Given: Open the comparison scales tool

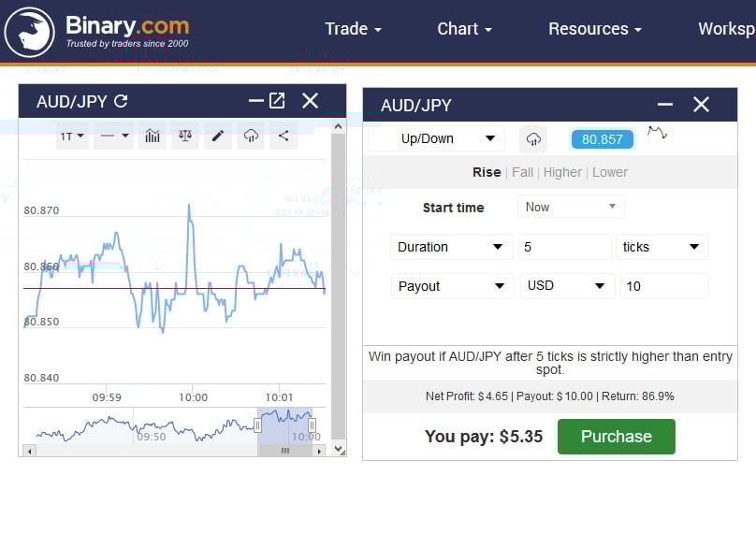Looking at the screenshot, I should (x=185, y=137).
